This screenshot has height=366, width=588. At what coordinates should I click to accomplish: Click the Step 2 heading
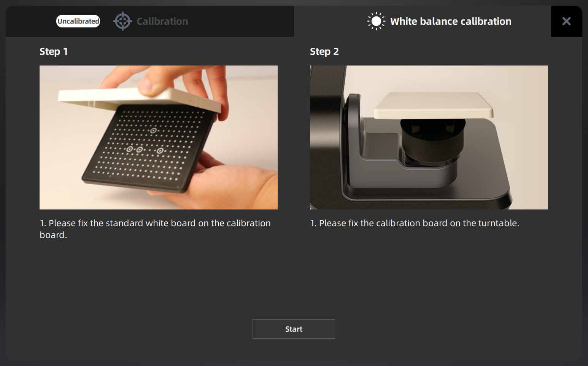tap(324, 51)
